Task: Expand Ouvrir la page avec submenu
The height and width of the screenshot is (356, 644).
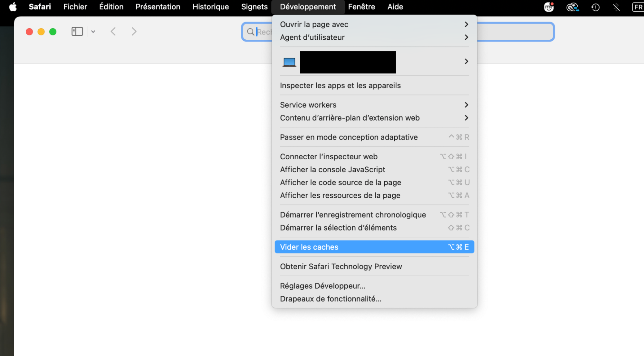Action: tap(374, 24)
